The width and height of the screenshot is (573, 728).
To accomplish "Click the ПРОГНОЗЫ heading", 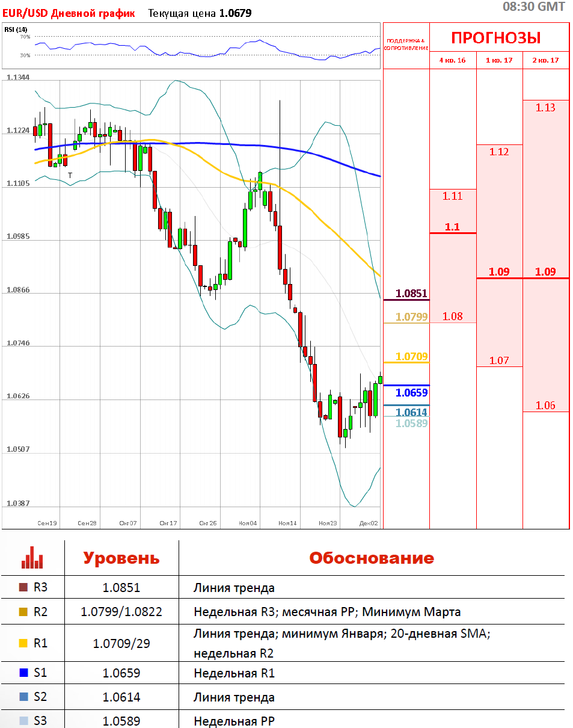I will click(x=496, y=38).
